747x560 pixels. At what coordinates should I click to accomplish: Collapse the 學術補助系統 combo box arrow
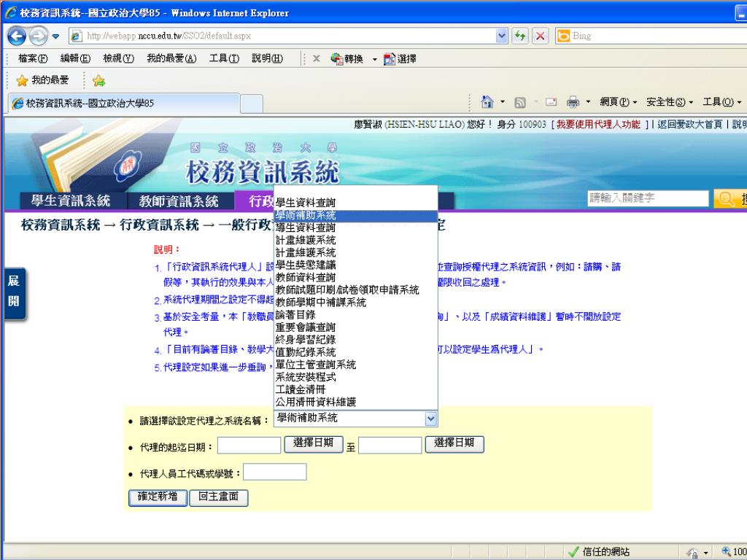tap(430, 419)
